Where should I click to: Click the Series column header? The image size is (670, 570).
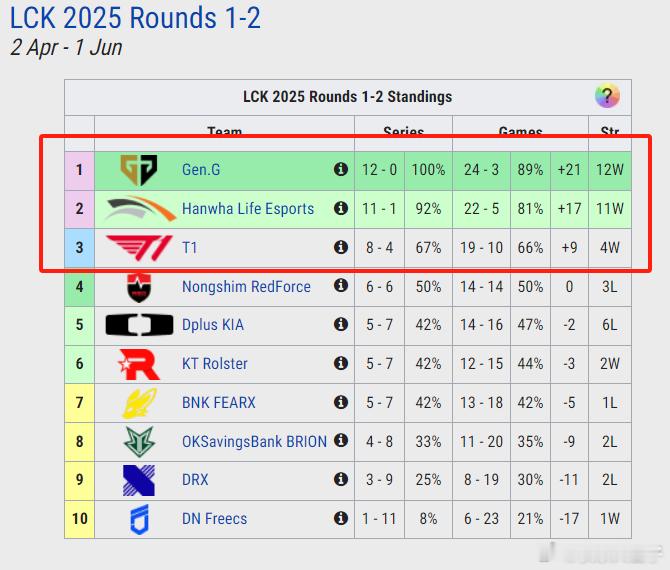tap(403, 131)
